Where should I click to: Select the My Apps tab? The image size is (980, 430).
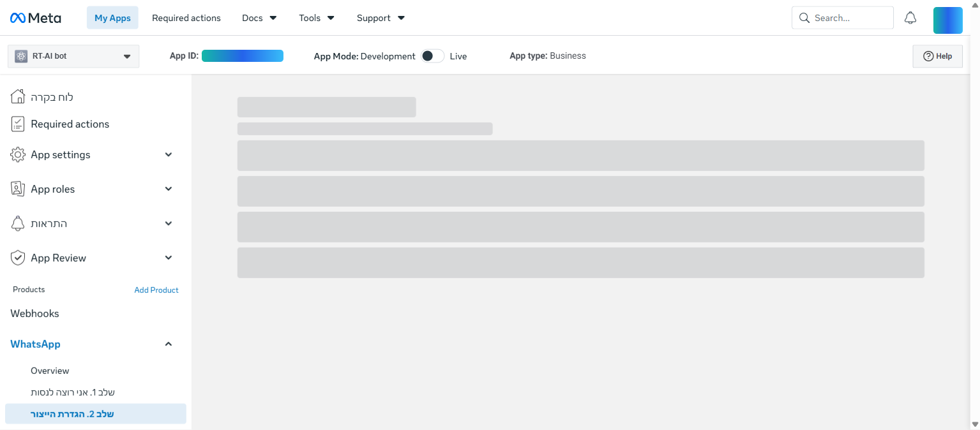coord(112,18)
